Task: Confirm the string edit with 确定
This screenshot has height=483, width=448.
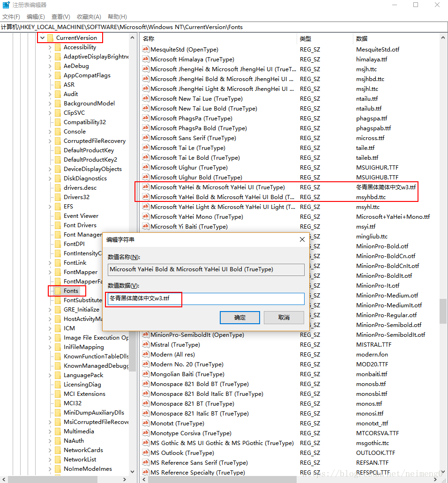Action: 240,317
